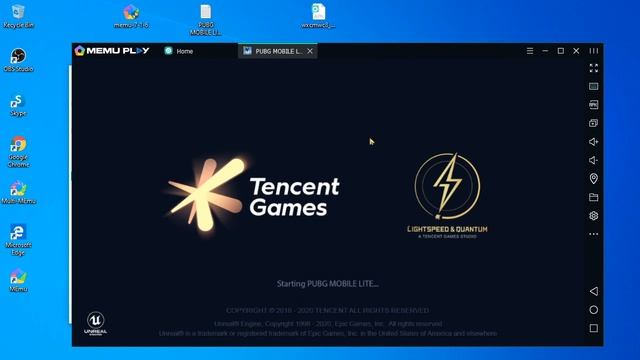The height and width of the screenshot is (360, 640).
Task: Click the MEmu Play logo
Action: (x=112, y=51)
